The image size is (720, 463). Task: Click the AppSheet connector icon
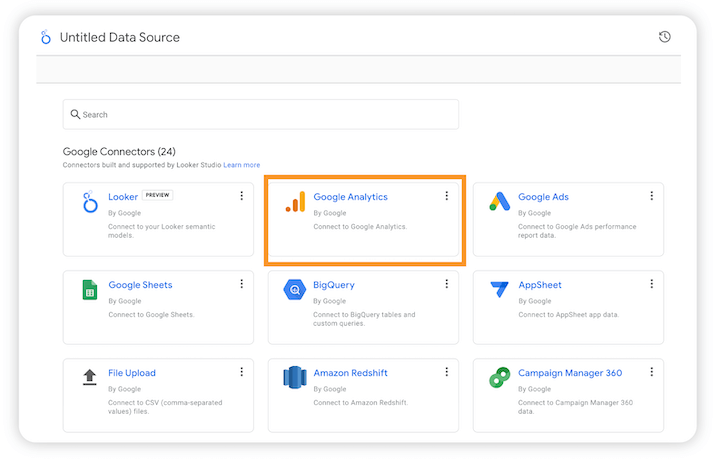click(x=499, y=290)
